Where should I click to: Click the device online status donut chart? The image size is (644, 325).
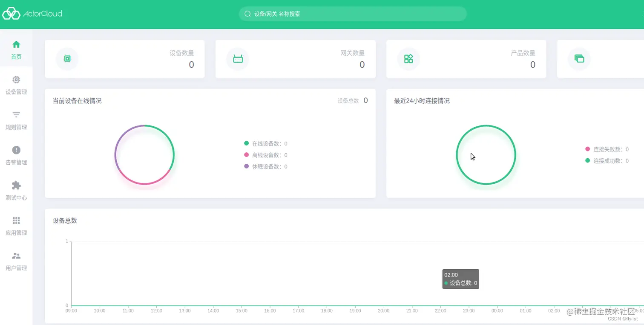144,155
